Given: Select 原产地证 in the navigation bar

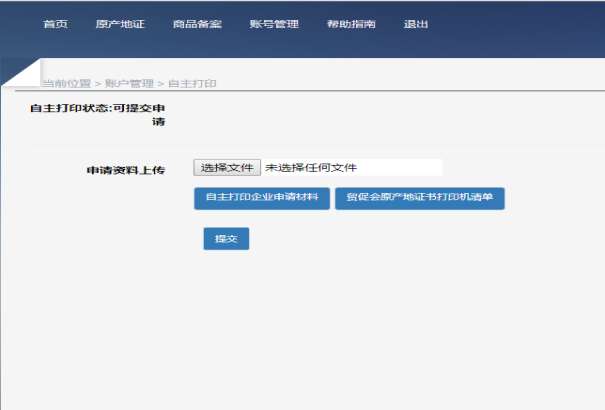Looking at the screenshot, I should [x=120, y=24].
